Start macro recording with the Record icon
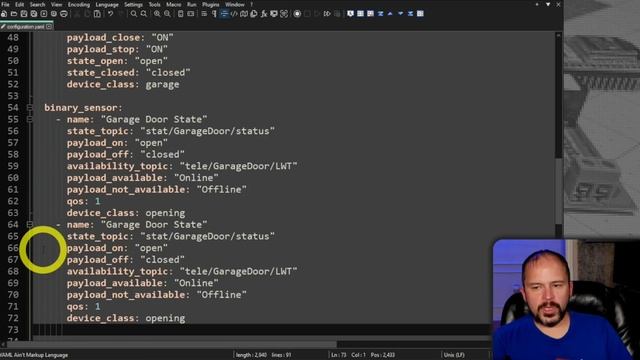 pos(297,14)
